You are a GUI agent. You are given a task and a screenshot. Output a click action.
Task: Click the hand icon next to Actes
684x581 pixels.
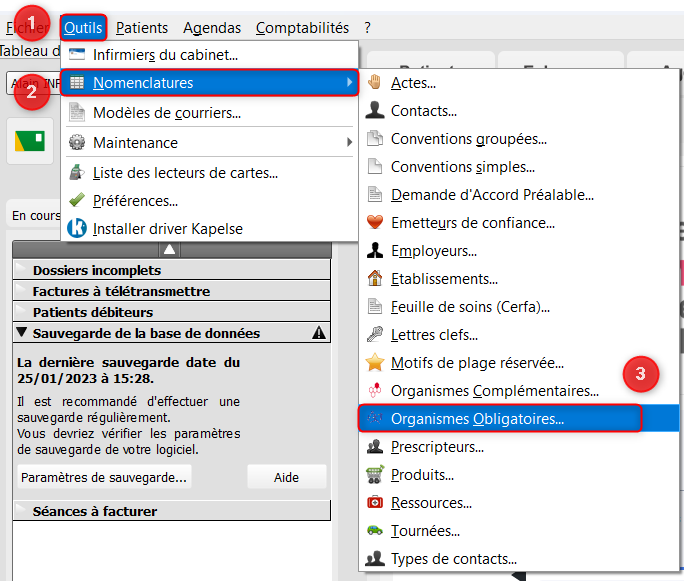click(x=375, y=83)
